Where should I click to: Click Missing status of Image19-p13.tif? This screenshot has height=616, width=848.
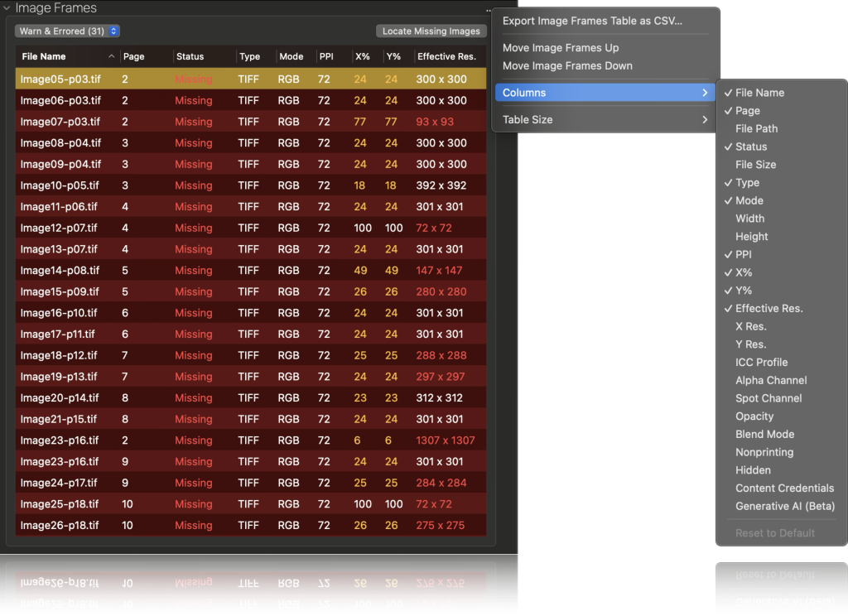[x=193, y=377]
